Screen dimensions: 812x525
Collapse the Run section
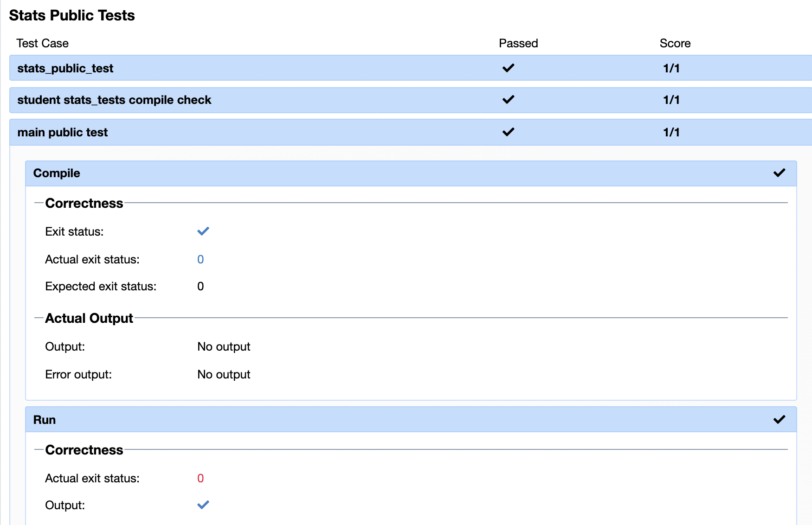point(44,419)
